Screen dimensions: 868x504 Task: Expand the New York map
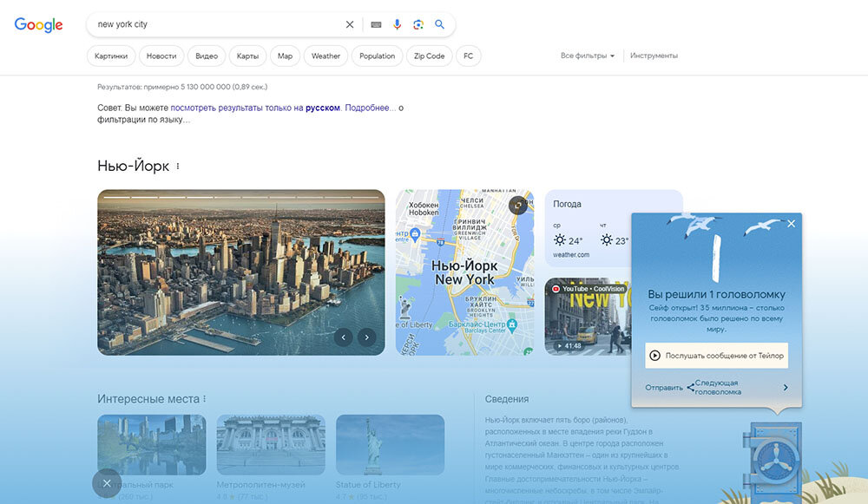(518, 206)
